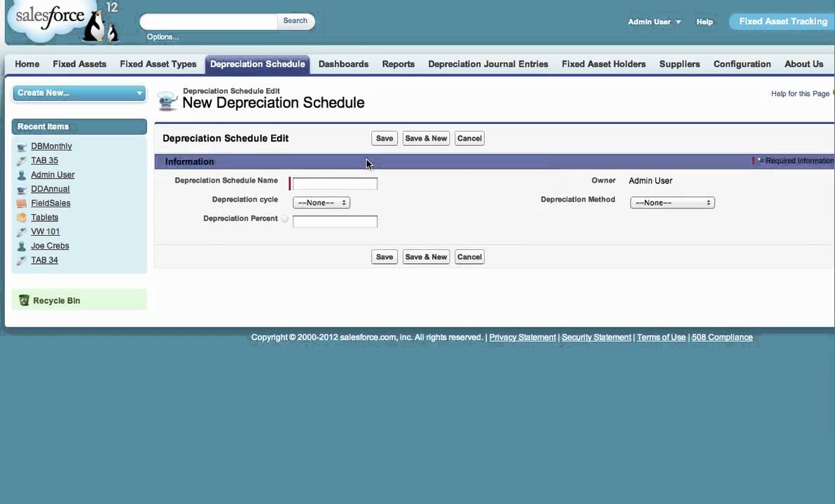This screenshot has height=504, width=835.
Task: Open the Fixed Asset Tracking app menu
Action: point(782,21)
